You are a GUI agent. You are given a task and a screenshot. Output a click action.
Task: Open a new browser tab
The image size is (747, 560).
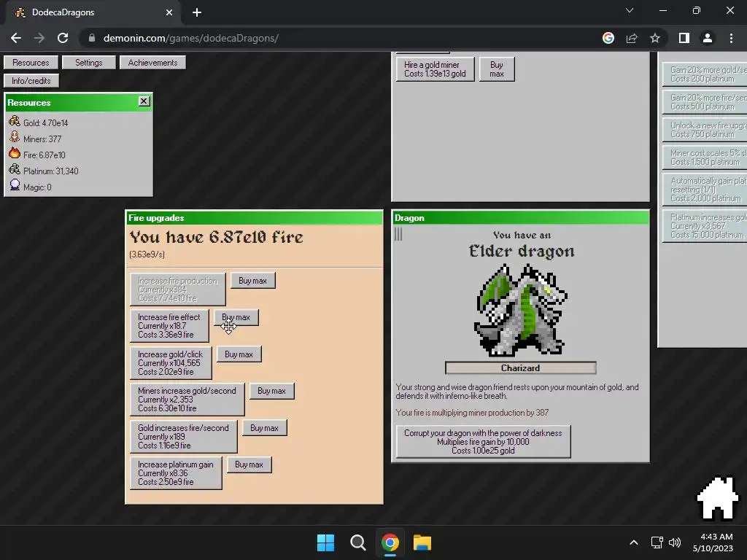pos(197,12)
